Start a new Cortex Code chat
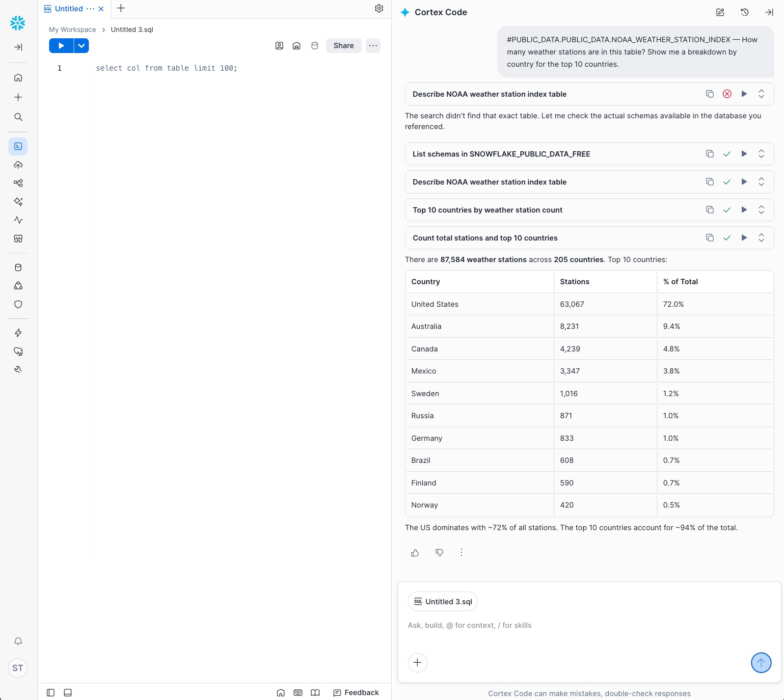This screenshot has height=700, width=784. tap(720, 12)
